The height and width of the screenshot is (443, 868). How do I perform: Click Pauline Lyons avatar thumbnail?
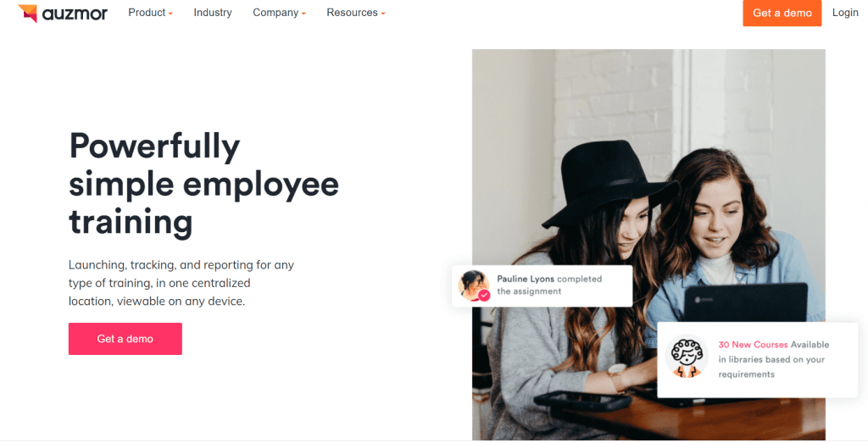pos(473,285)
